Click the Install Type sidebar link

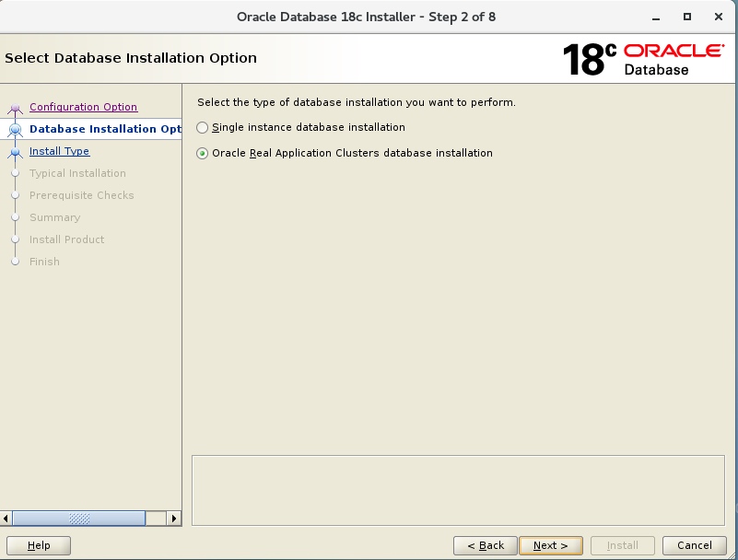pos(59,151)
